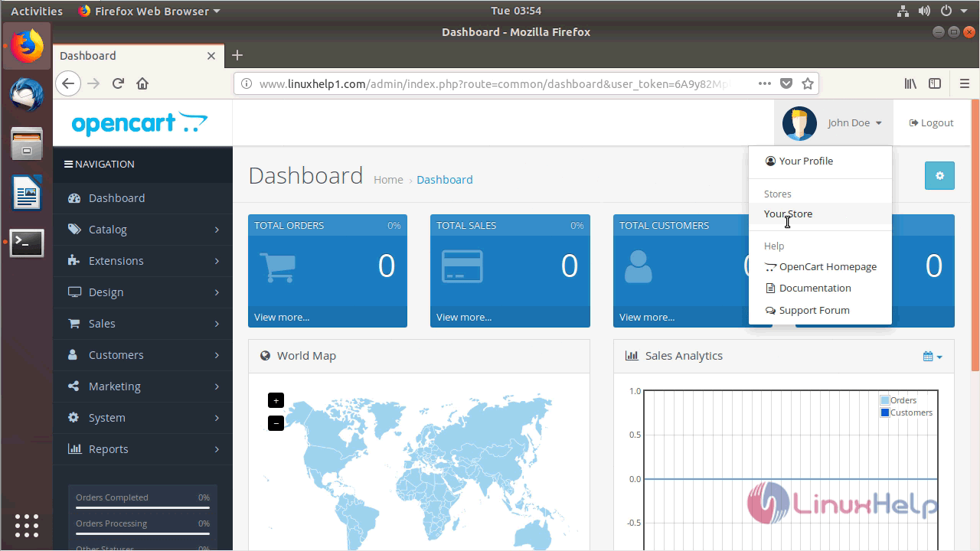Click the Sales cart icon in sidebar
980x551 pixels.
pyautogui.click(x=73, y=324)
